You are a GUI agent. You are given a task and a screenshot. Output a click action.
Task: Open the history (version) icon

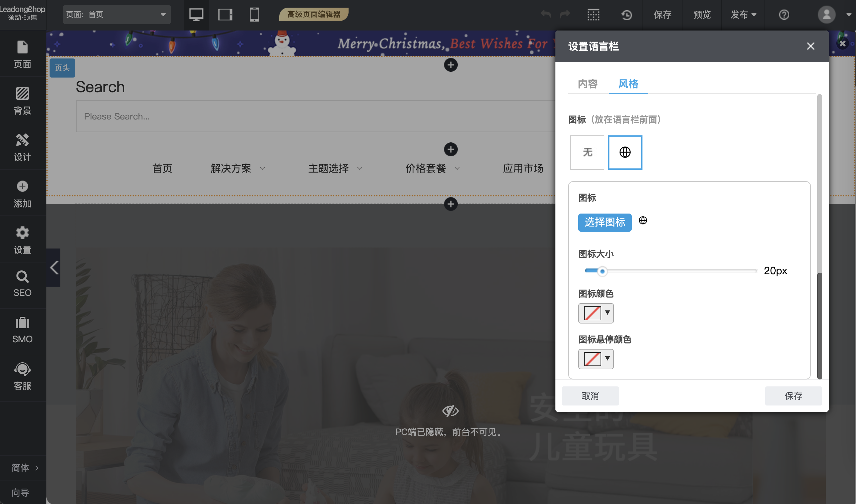tap(627, 15)
